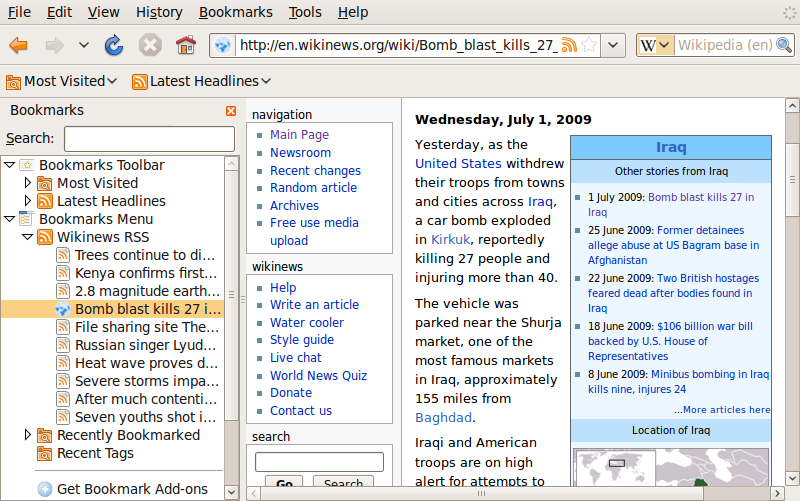
Task: Open the address bar history dropdown
Action: tap(614, 45)
